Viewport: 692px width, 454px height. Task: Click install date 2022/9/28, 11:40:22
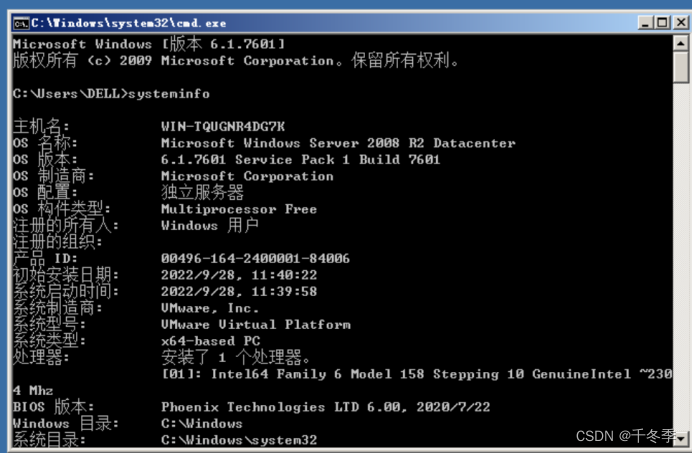click(x=239, y=275)
